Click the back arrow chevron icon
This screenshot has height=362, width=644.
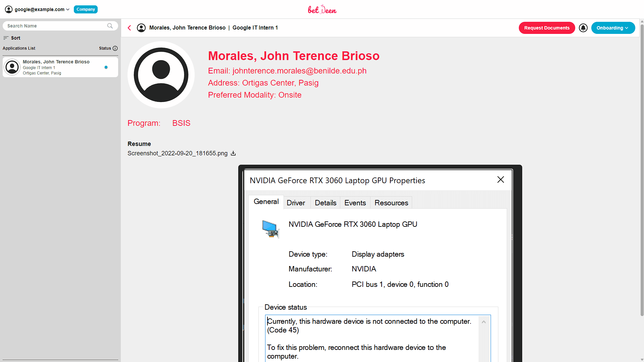coord(129,28)
